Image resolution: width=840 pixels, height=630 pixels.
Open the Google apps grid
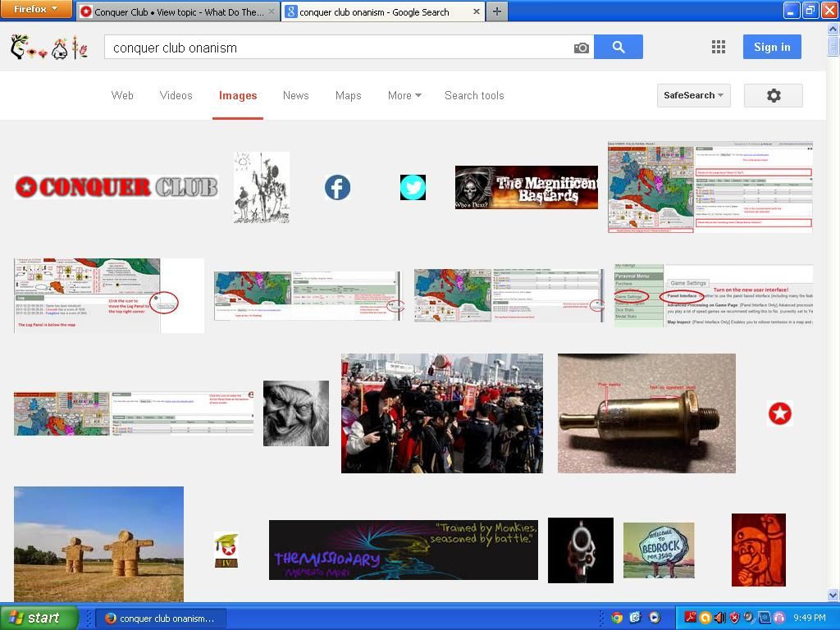pos(719,47)
